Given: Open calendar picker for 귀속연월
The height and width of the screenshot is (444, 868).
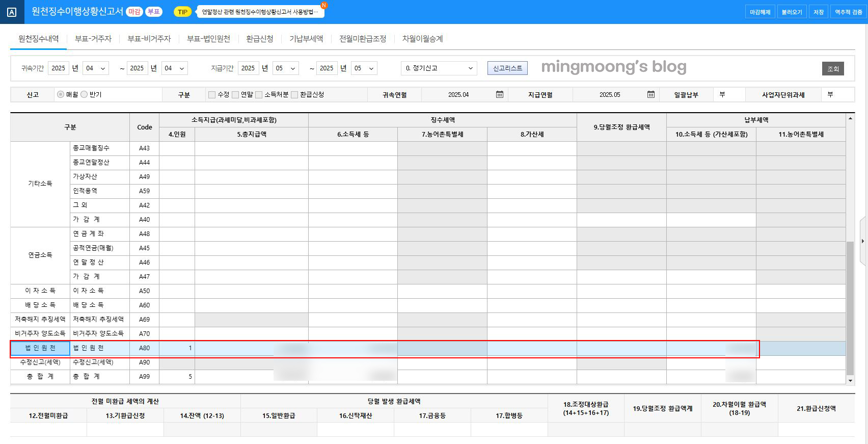Looking at the screenshot, I should (500, 94).
